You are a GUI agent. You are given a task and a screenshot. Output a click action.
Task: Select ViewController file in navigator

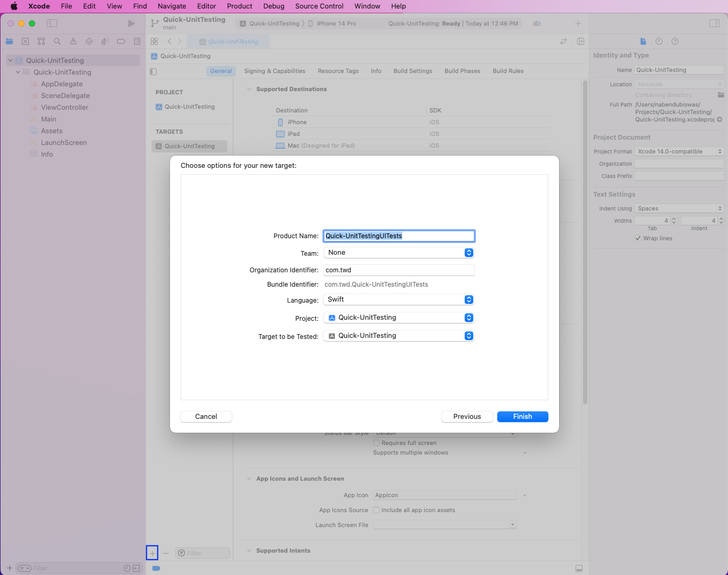[x=64, y=107]
